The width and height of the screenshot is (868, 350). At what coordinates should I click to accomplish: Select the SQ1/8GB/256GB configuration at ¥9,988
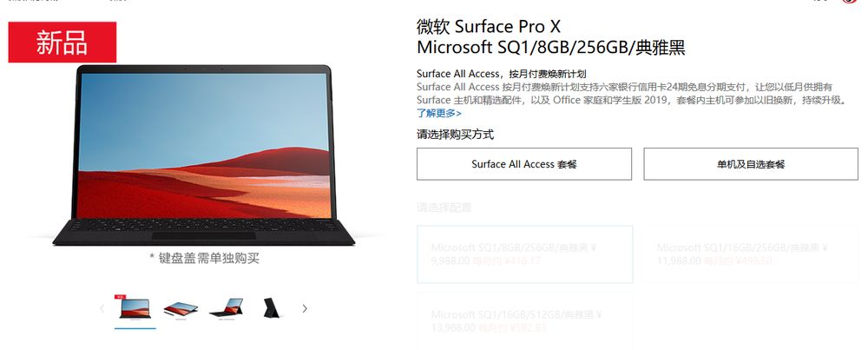pyautogui.click(x=524, y=254)
